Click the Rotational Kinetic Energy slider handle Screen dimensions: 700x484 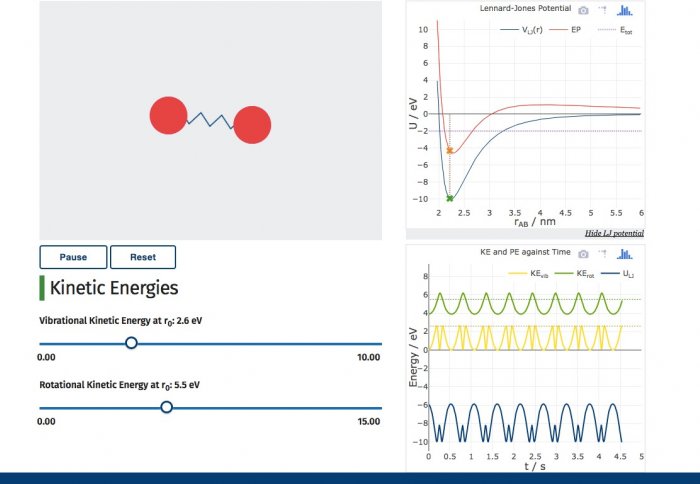[166, 407]
